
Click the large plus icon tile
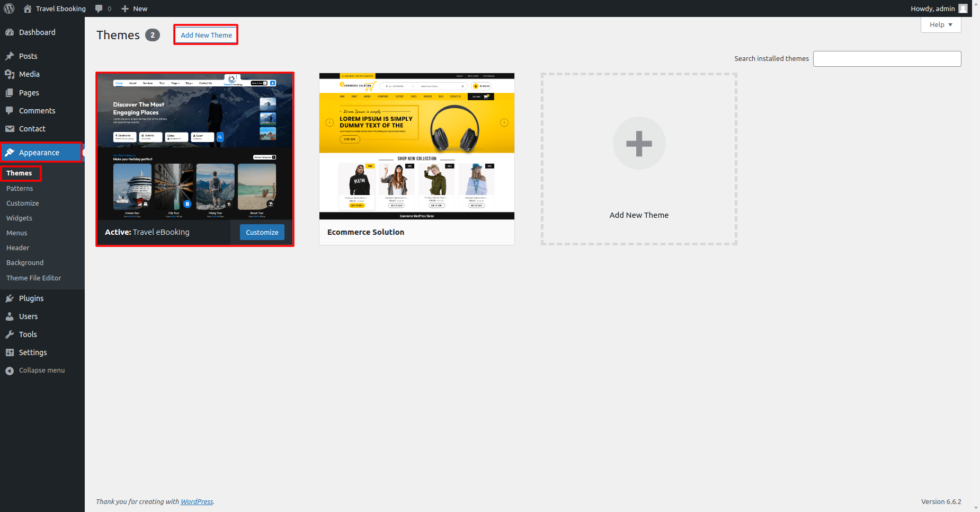639,144
